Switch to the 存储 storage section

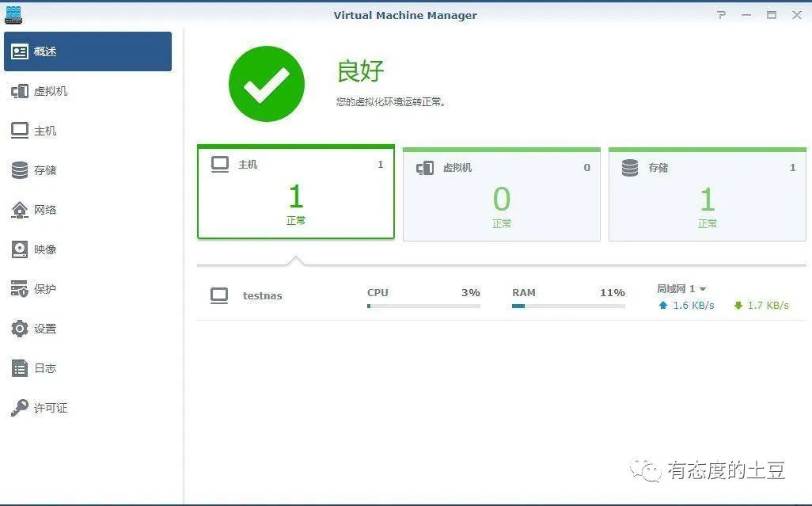pos(45,170)
